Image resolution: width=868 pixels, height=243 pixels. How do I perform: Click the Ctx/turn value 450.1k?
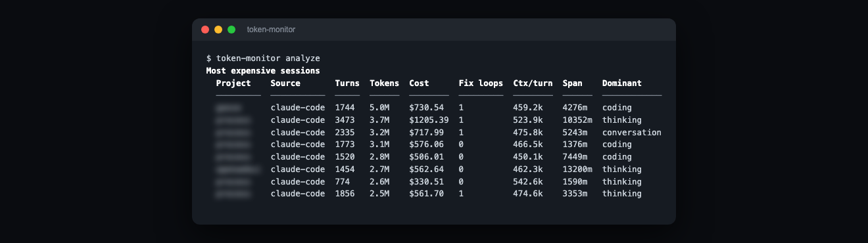pos(528,157)
